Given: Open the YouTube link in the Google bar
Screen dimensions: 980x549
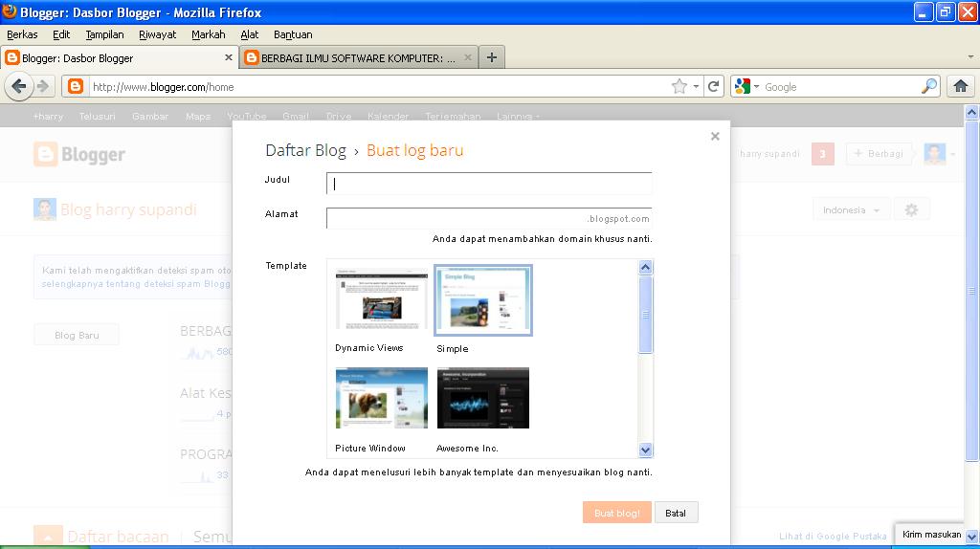Looking at the screenshot, I should (x=246, y=116).
